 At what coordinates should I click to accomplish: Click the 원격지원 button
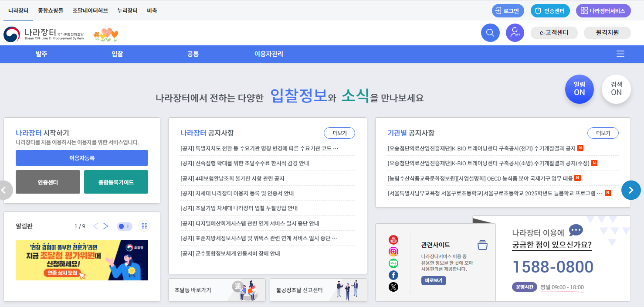point(607,33)
